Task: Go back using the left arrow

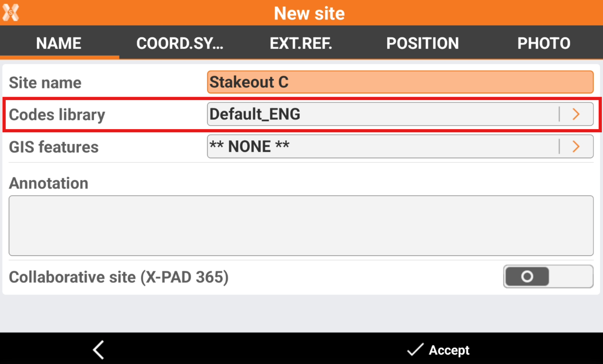Action: pyautogui.click(x=98, y=350)
